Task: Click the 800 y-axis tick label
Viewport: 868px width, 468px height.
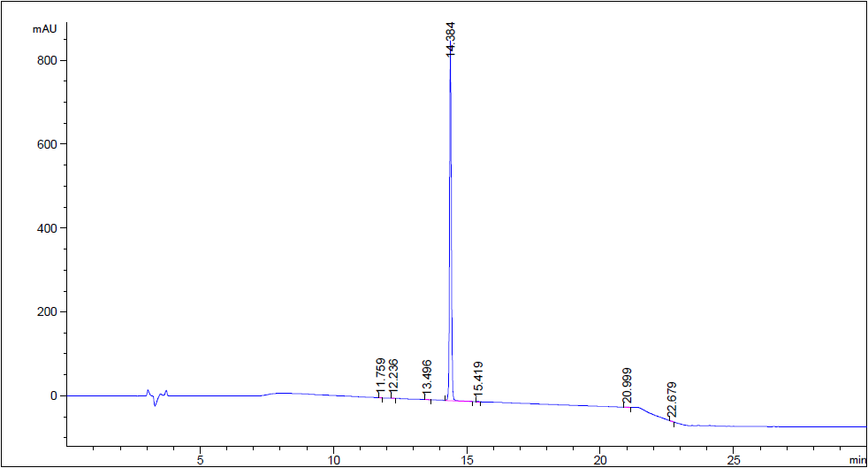Action: point(47,60)
